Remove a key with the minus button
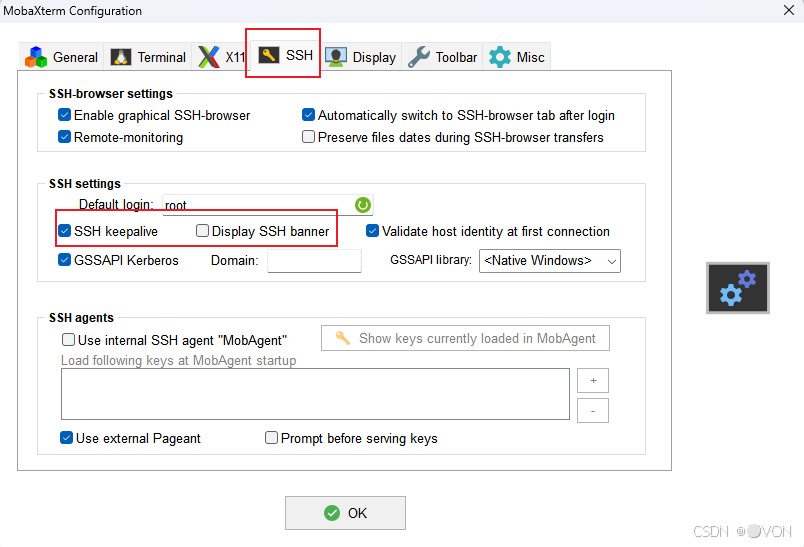Image resolution: width=804 pixels, height=547 pixels. click(x=593, y=411)
